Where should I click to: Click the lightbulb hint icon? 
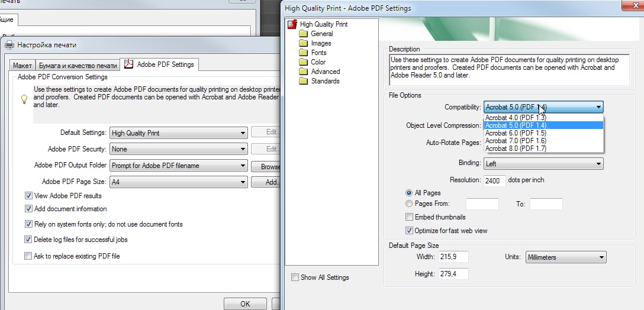[x=24, y=99]
